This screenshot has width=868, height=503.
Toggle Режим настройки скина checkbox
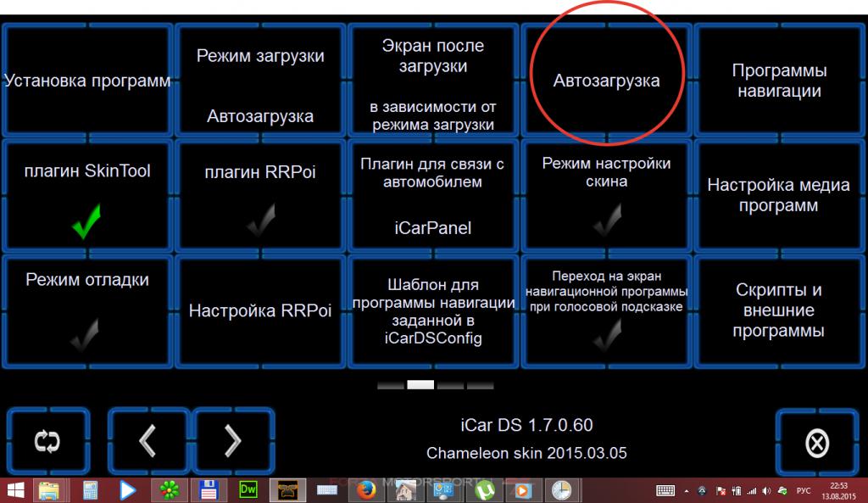(607, 219)
